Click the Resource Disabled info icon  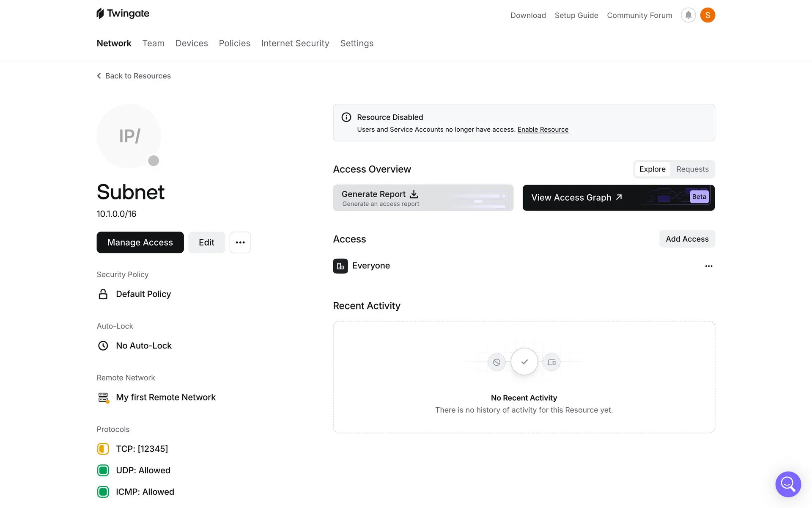[x=346, y=117]
